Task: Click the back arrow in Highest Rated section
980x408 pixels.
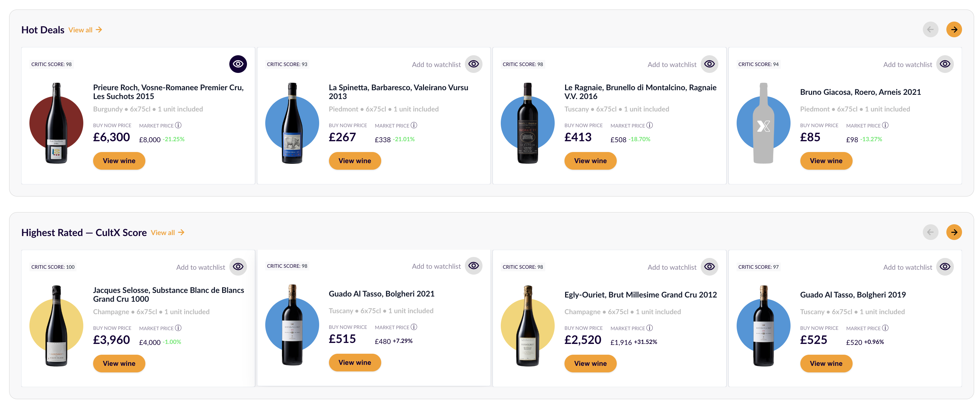Action: [931, 232]
